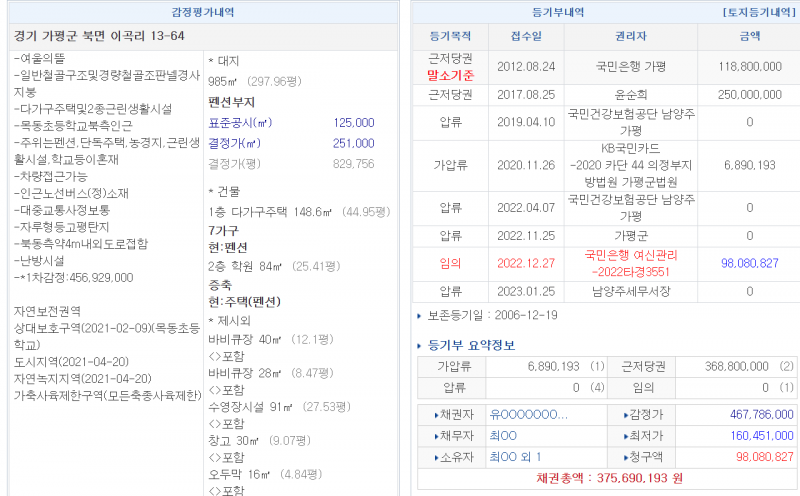Click the creditor name 유OOOOOOO...
Image resolution: width=800 pixels, height=496 pixels.
(x=529, y=414)
